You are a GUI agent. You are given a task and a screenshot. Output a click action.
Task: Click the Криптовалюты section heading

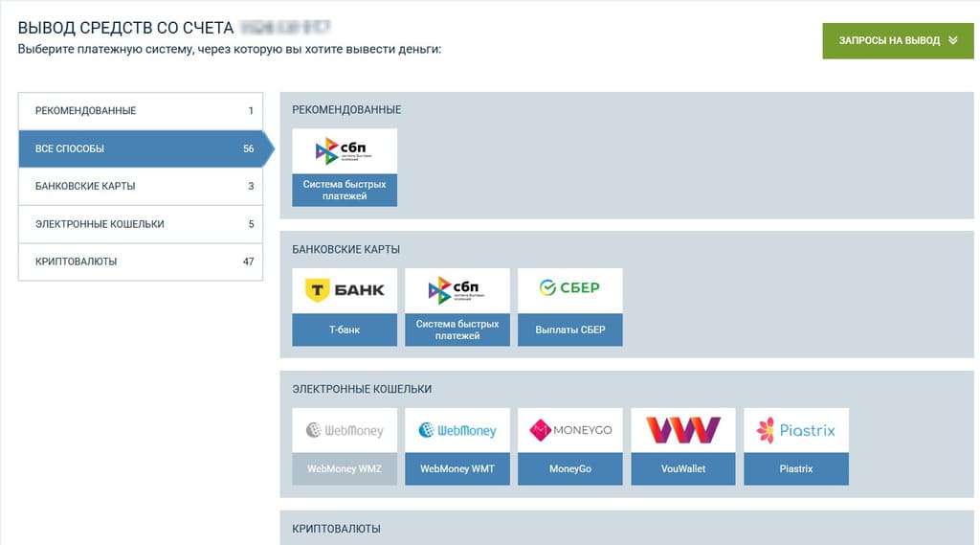(336, 529)
